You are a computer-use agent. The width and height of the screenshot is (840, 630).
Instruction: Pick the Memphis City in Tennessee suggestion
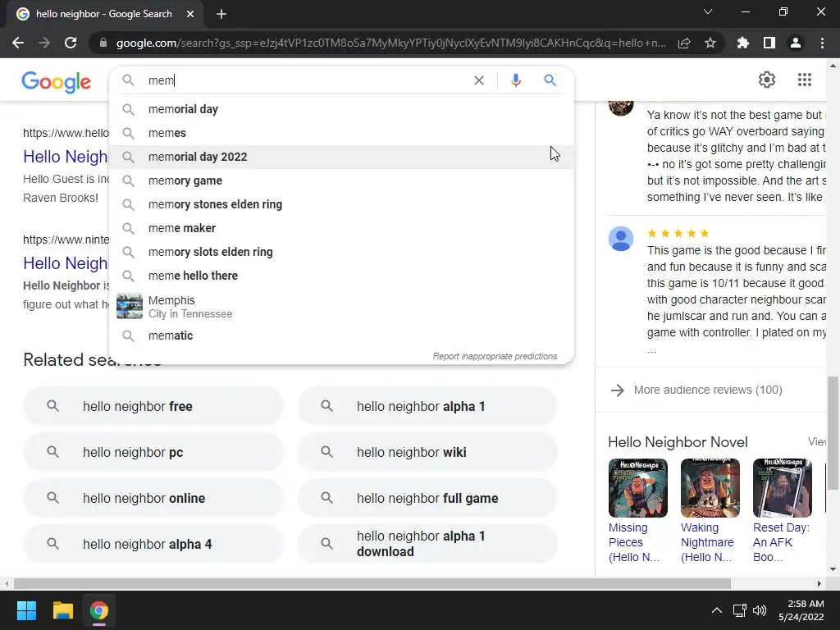[341, 307]
